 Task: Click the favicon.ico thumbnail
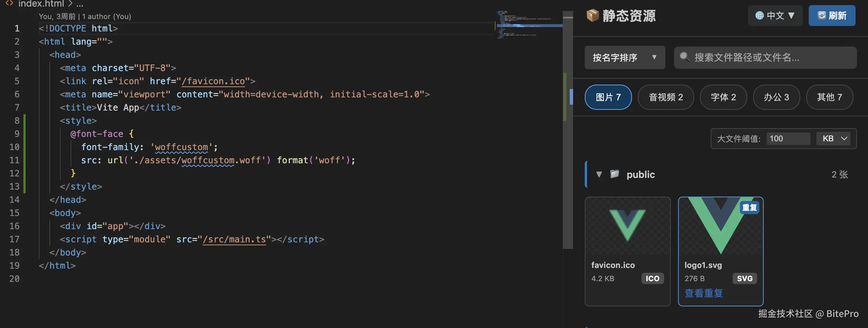tap(627, 226)
